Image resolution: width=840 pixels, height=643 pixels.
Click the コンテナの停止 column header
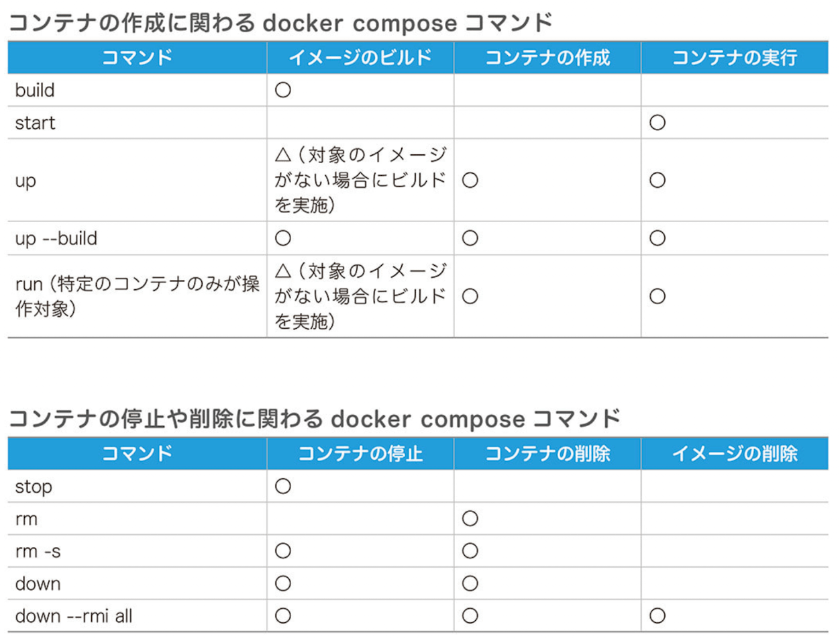click(x=360, y=454)
